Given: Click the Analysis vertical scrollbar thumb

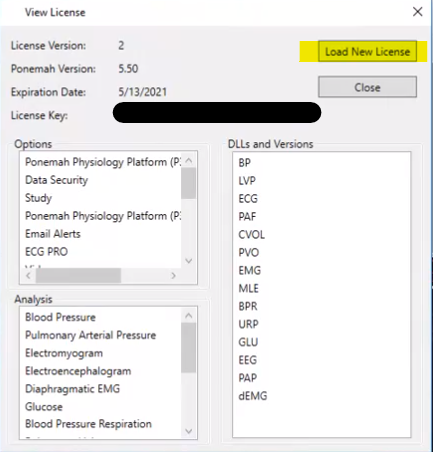Looking at the screenshot, I should pyautogui.click(x=189, y=348).
